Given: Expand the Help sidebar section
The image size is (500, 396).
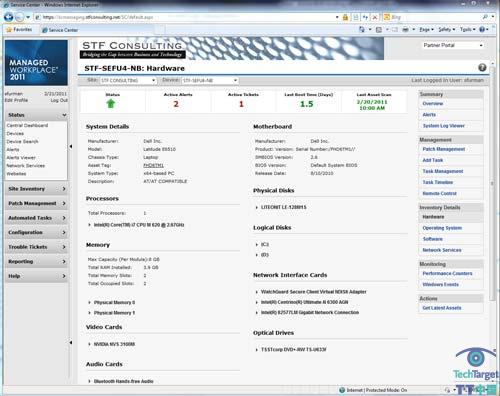Looking at the screenshot, I should click(x=36, y=276).
